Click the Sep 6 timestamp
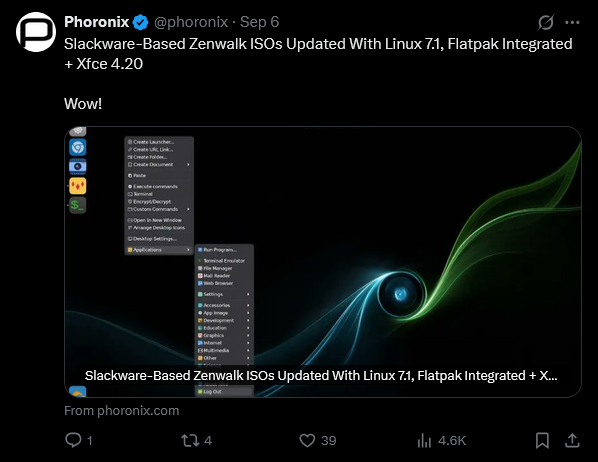This screenshot has height=462, width=598. click(x=259, y=22)
